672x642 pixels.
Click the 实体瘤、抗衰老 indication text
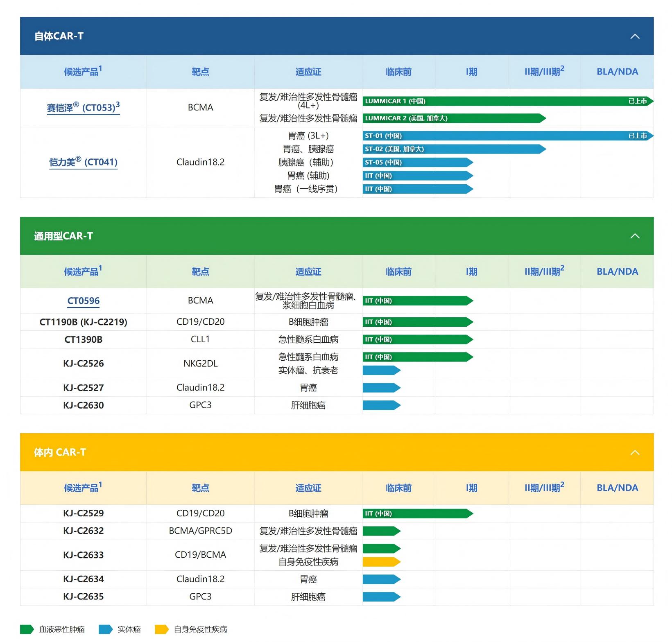[308, 371]
